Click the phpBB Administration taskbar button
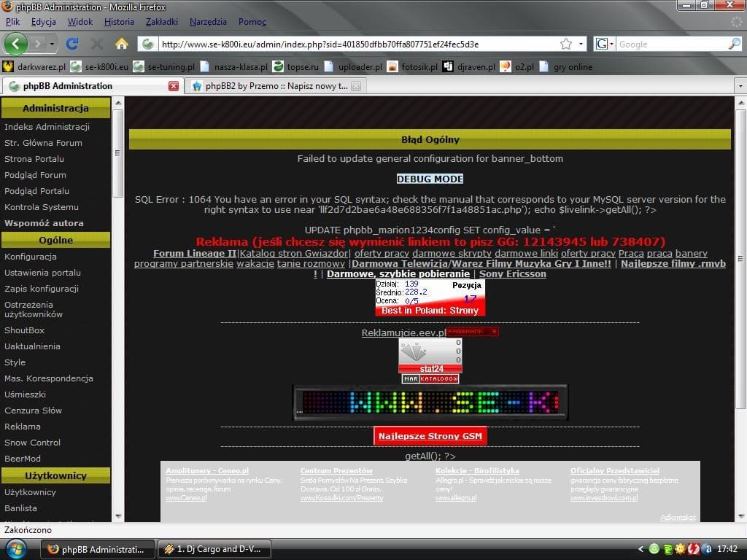Viewport: 747px width, 560px height. click(98, 549)
